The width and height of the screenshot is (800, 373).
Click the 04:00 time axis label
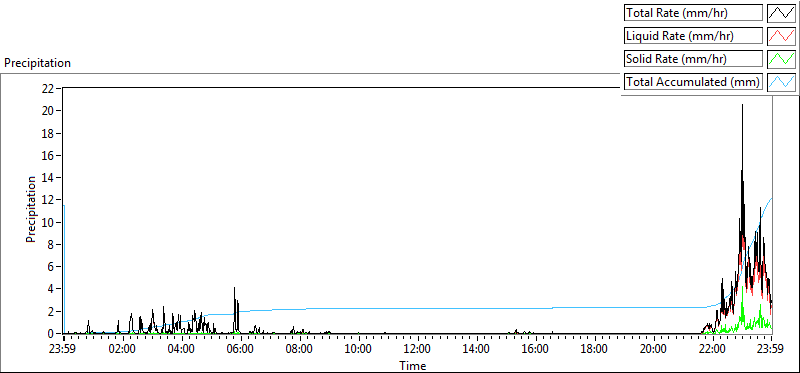pos(182,350)
